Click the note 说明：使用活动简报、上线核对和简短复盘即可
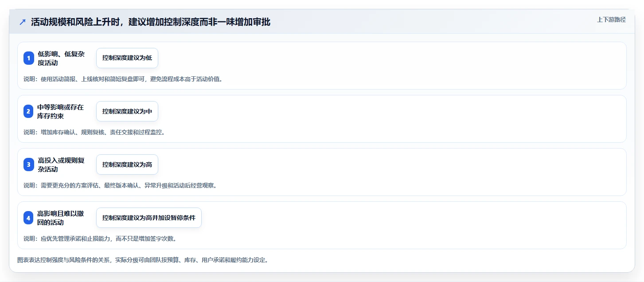This screenshot has width=644, height=282. [123, 79]
